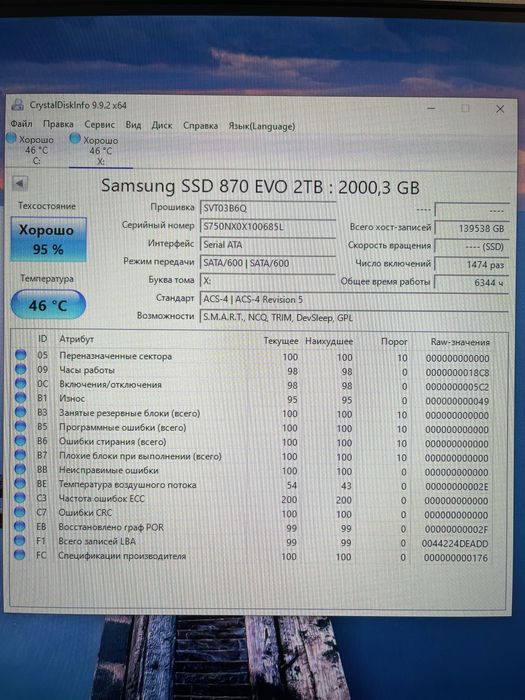Minimize the CrystalDiskInfo window

[x=431, y=108]
